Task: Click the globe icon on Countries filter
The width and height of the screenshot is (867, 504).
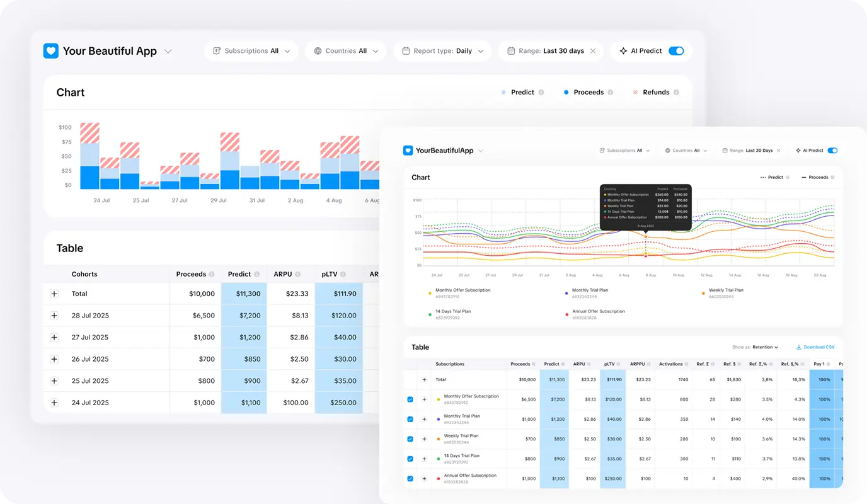Action: 318,51
